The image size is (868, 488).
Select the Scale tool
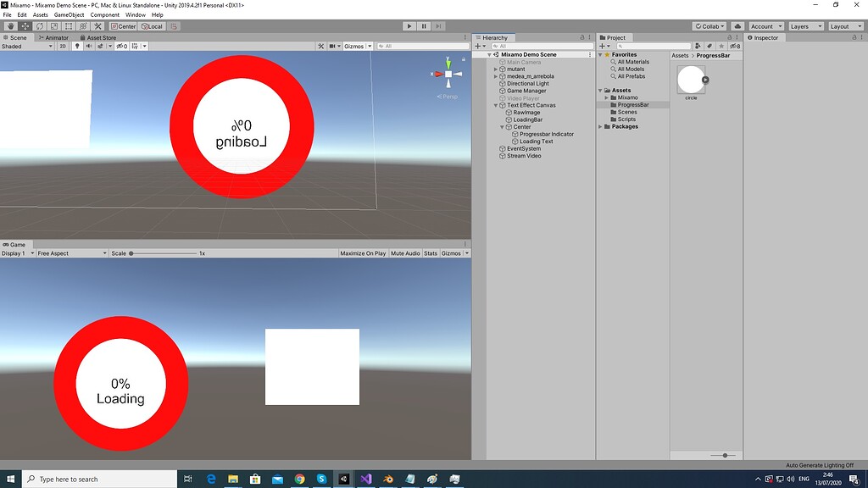pos(53,26)
